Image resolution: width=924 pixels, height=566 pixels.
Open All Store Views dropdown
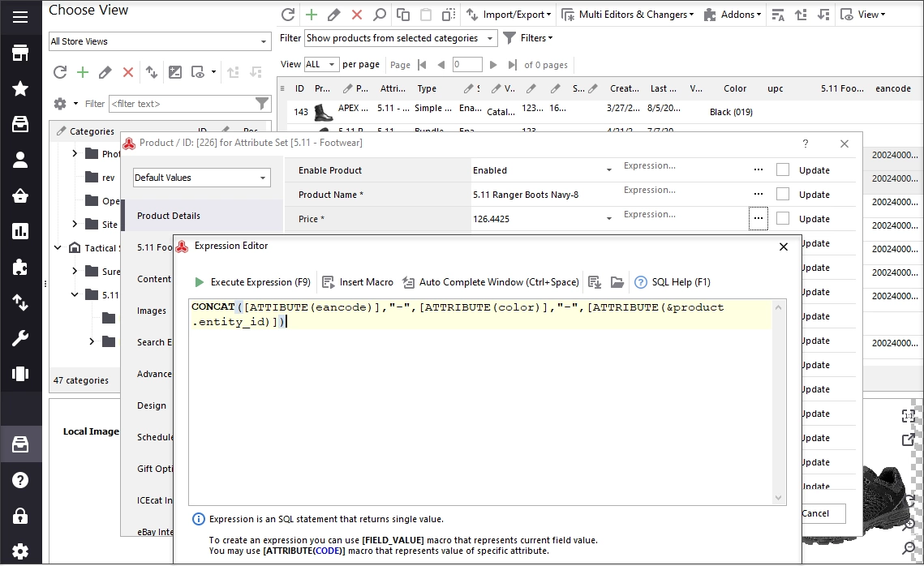click(160, 41)
